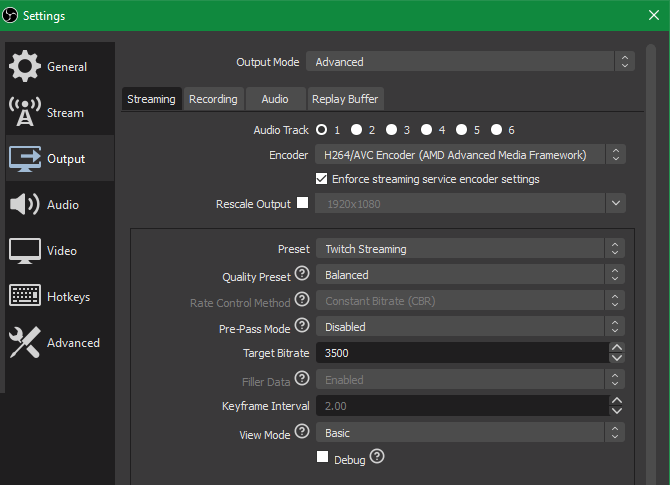670x485 pixels.
Task: Open Advanced settings tools icon
Action: [x=25, y=343]
